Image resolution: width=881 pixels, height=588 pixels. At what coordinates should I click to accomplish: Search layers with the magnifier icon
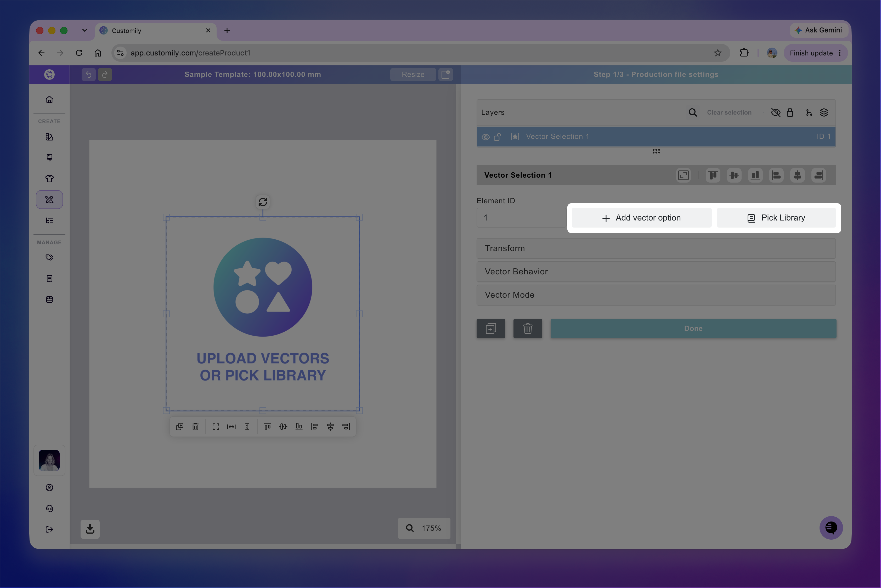point(693,112)
